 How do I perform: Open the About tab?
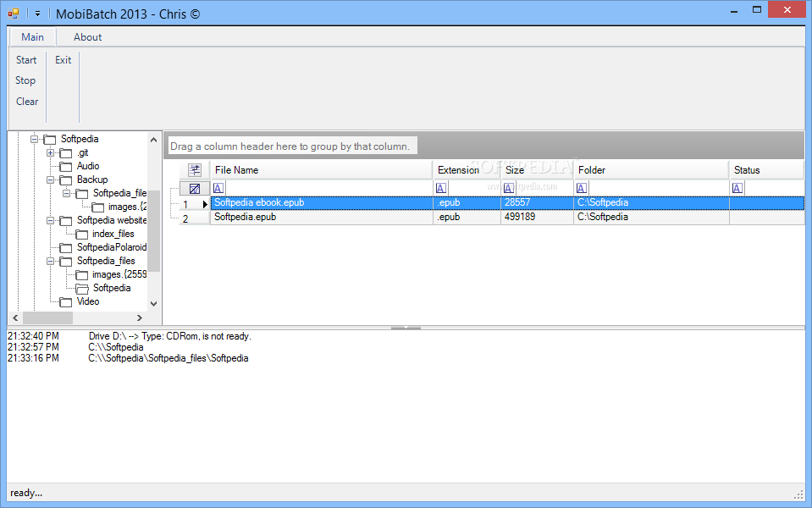(87, 37)
